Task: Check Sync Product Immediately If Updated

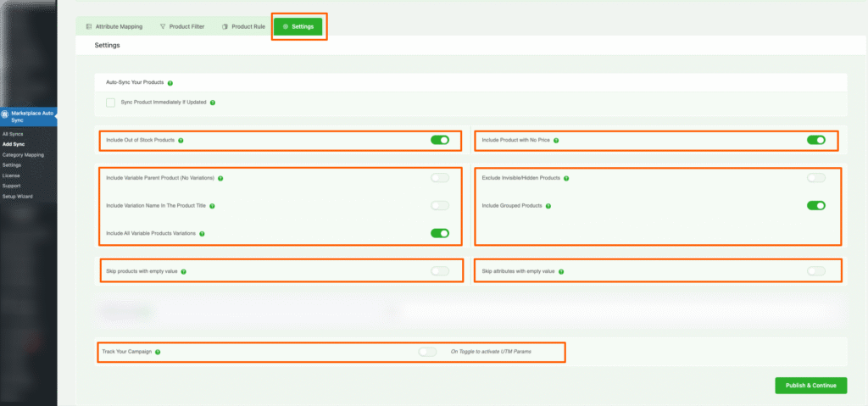Action: click(x=111, y=103)
